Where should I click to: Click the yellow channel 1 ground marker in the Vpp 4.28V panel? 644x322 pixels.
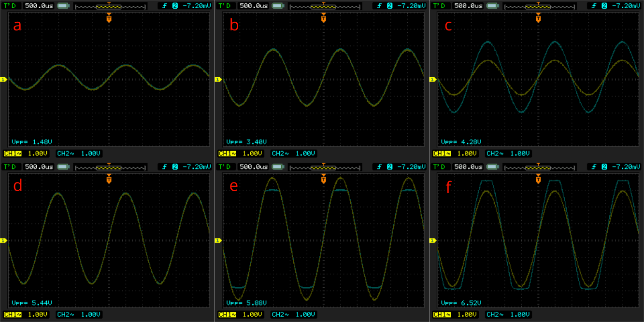pos(432,79)
